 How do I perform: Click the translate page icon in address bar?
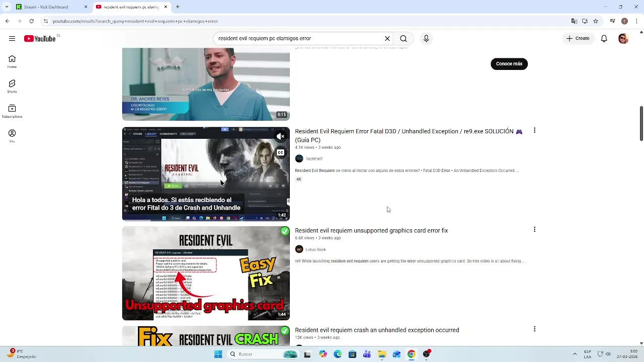(574, 21)
